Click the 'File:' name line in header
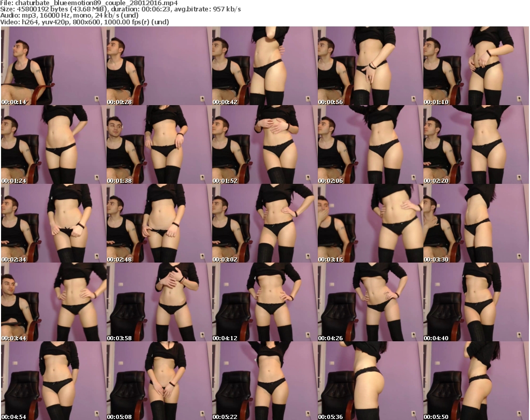 point(89,3)
